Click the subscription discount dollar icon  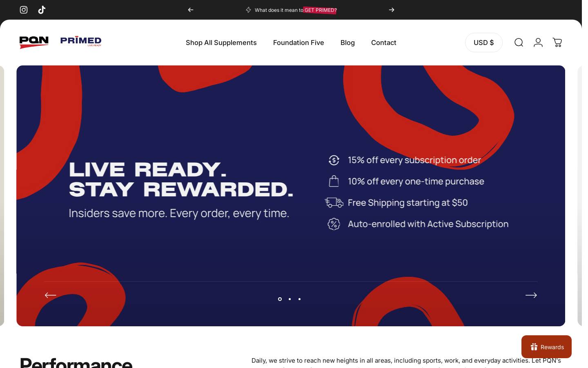(334, 160)
